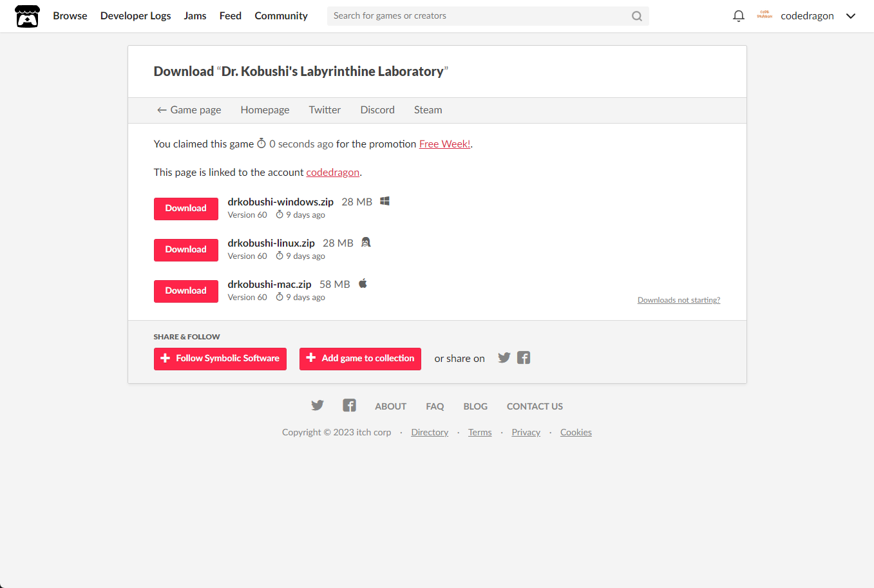Open Downloads not starting? help link
The image size is (874, 588).
(x=679, y=300)
